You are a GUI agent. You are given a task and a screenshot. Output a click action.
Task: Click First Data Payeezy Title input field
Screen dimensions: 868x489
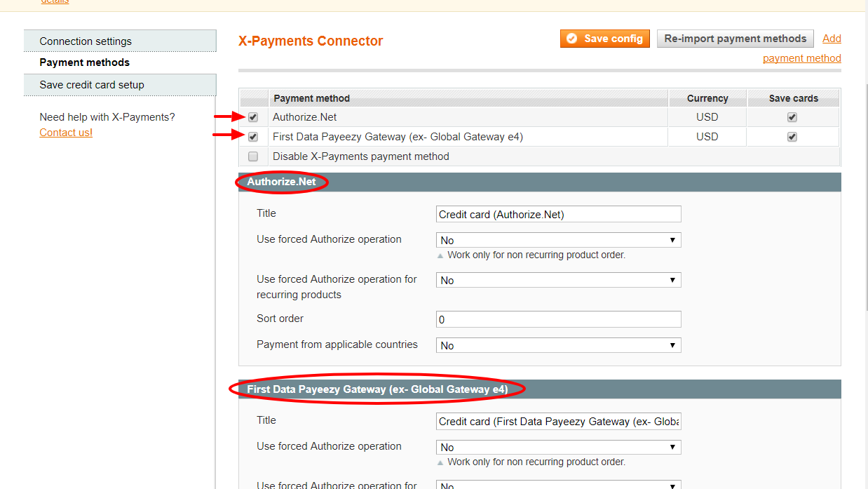pos(559,422)
